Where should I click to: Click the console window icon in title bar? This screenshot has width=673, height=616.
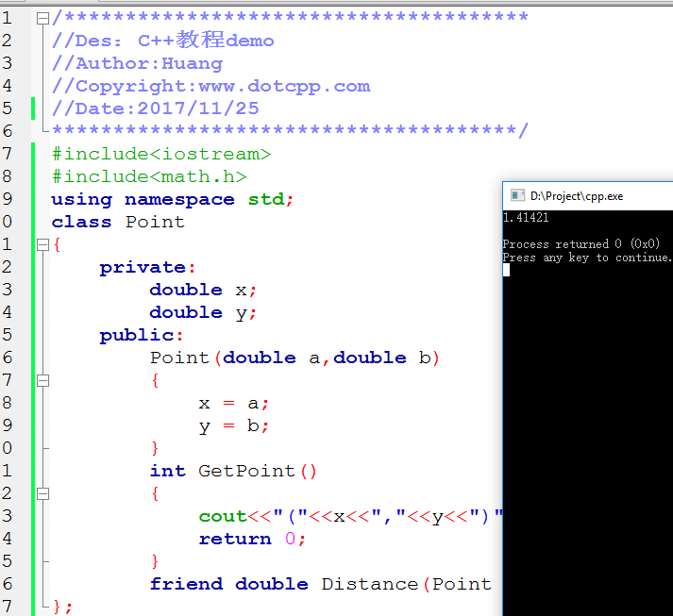(x=517, y=196)
